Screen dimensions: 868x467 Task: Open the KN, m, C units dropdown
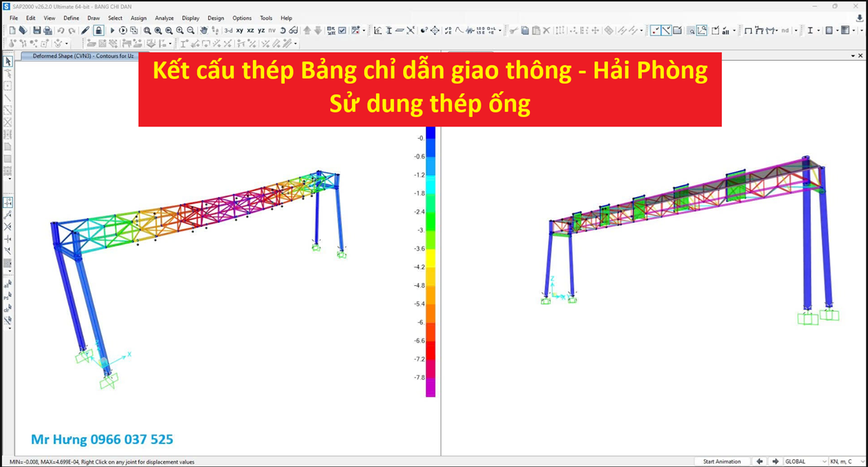845,461
